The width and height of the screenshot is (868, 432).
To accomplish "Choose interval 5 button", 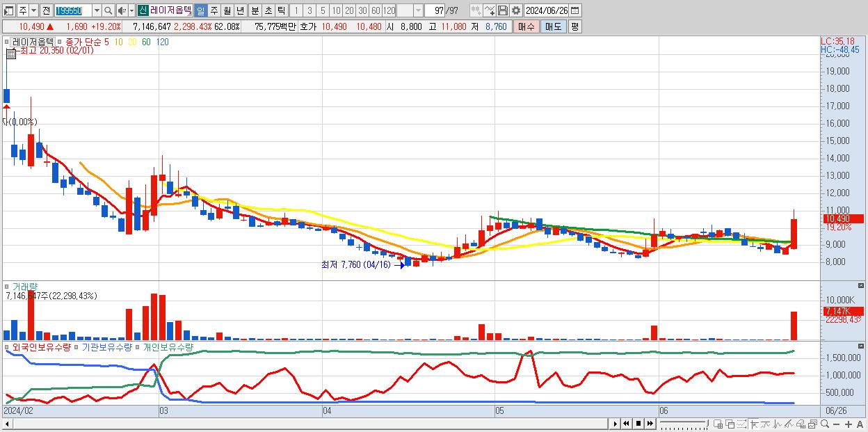I will pyautogui.click(x=322, y=10).
